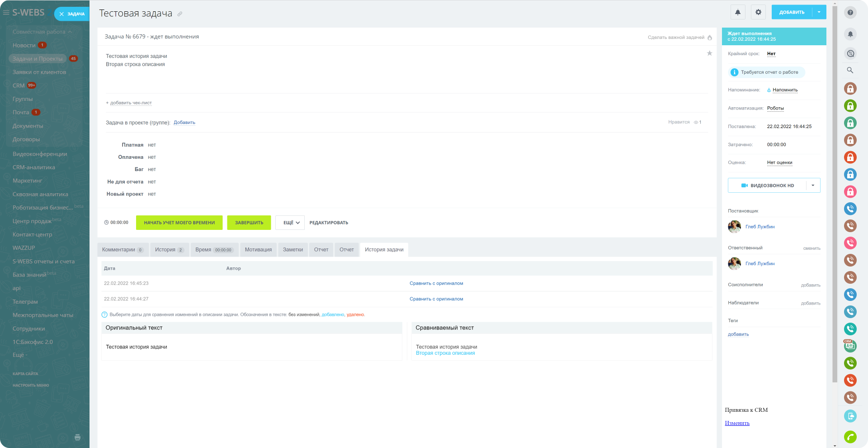Image resolution: width=868 pixels, height=448 pixels.
Task: Open task settings gear icon
Action: click(758, 12)
